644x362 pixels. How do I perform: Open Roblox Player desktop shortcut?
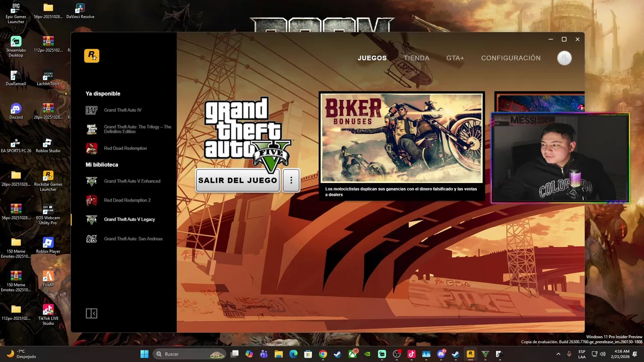pos(48,245)
